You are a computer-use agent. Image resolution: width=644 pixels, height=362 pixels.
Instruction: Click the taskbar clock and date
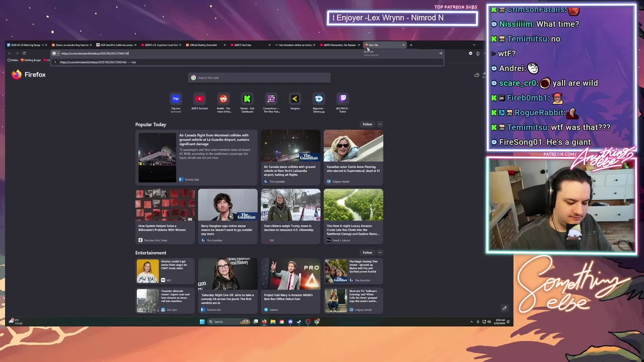(x=500, y=322)
